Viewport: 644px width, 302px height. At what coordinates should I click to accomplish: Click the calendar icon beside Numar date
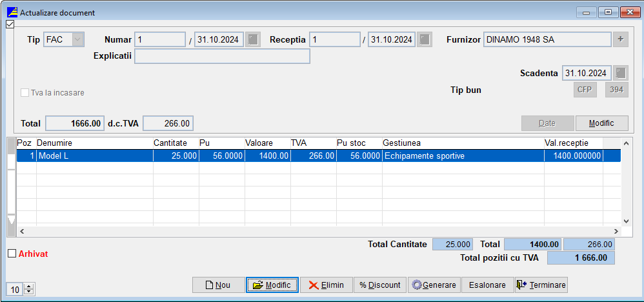pyautogui.click(x=254, y=40)
